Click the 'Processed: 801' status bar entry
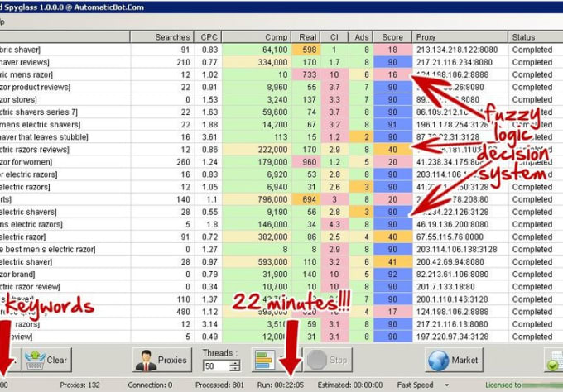Image resolution: width=563 pixels, height=392 pixels. pyautogui.click(x=219, y=385)
